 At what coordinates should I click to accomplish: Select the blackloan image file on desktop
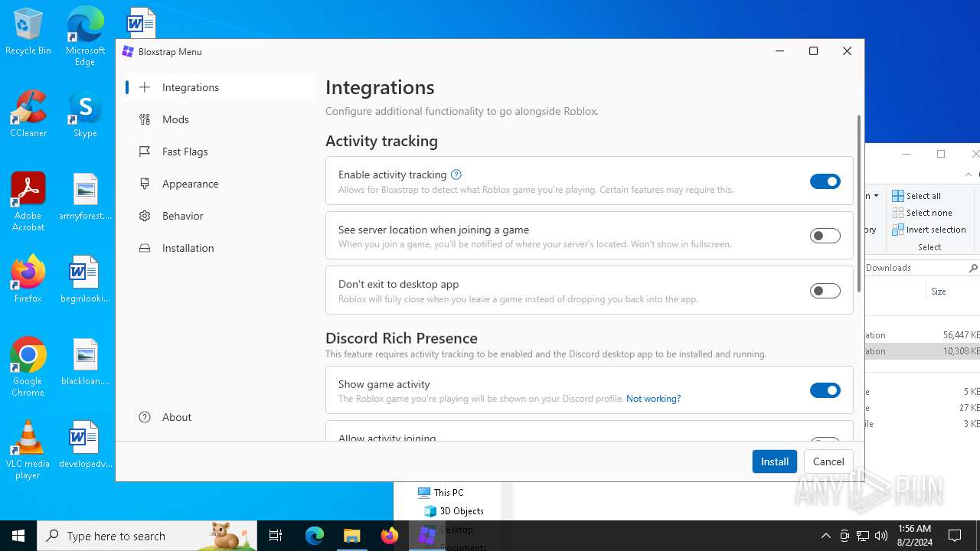click(85, 362)
